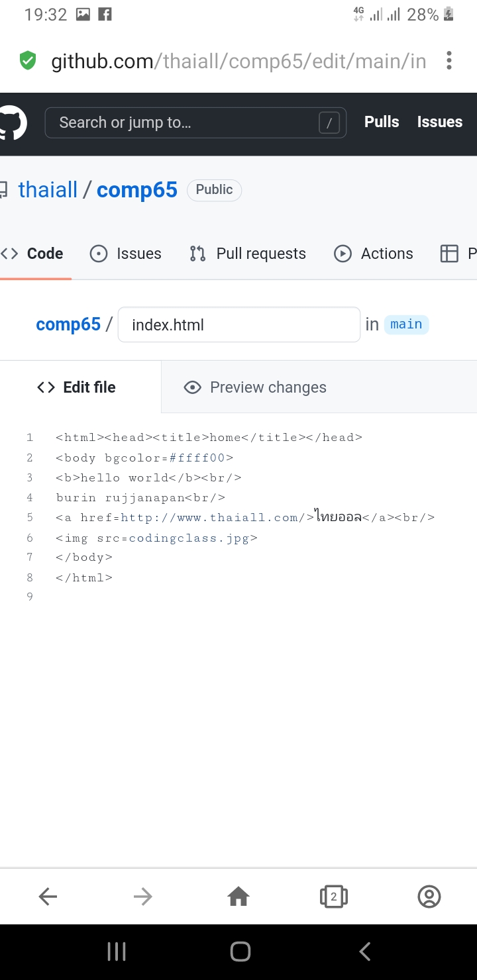Open the GitHub Octocat home logo
477x980 pixels.
tap(12, 124)
